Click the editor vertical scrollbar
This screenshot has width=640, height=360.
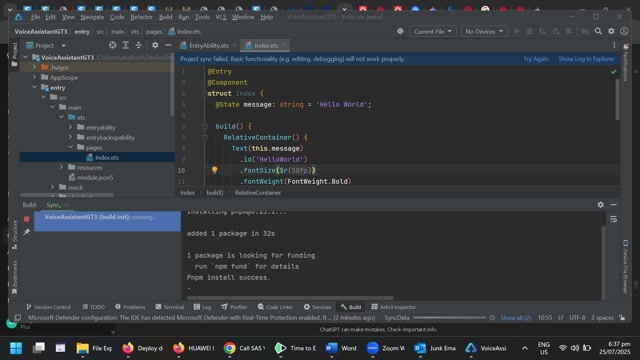click(618, 99)
